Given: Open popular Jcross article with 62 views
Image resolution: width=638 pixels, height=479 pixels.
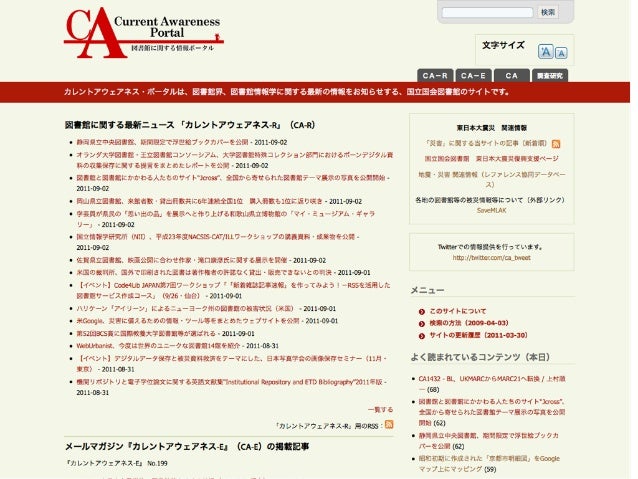Looking at the screenshot, I should click(492, 412).
